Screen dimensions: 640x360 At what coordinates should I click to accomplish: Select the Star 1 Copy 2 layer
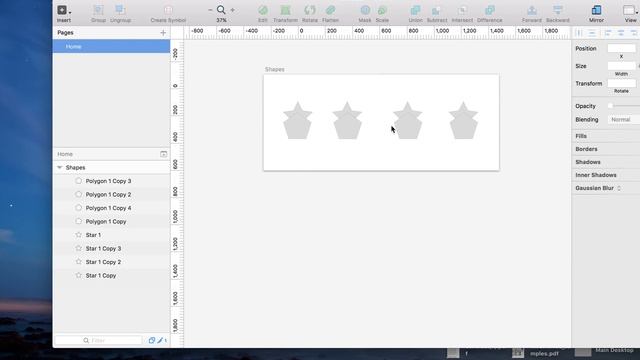tap(111, 262)
